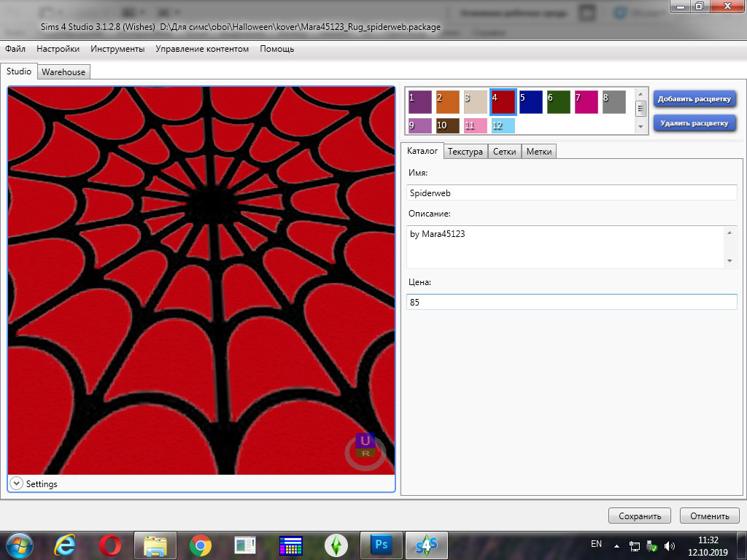Select red swatch number 4
This screenshot has height=560, width=747.
click(503, 102)
